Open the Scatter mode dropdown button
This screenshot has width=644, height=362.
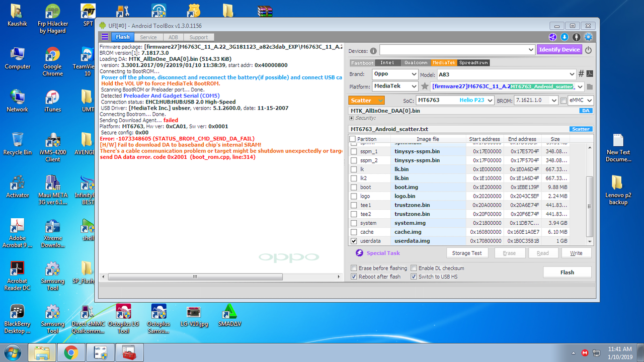[x=366, y=100]
